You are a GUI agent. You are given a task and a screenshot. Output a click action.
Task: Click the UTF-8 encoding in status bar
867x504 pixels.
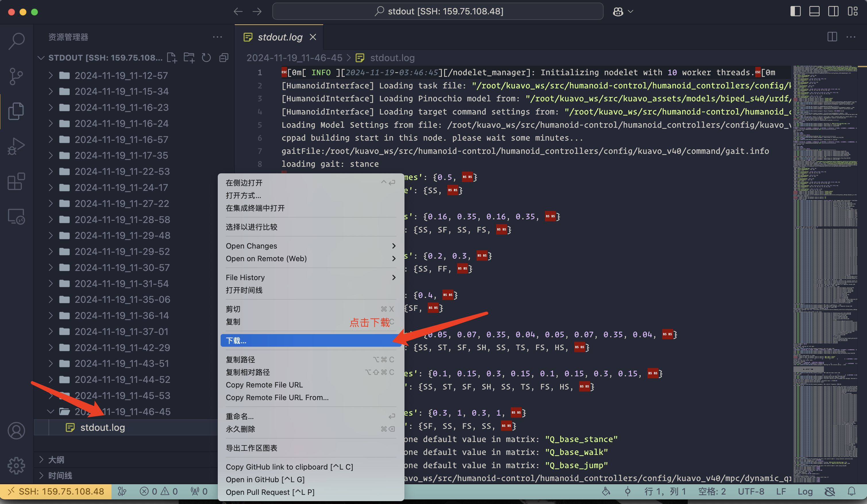click(x=751, y=491)
